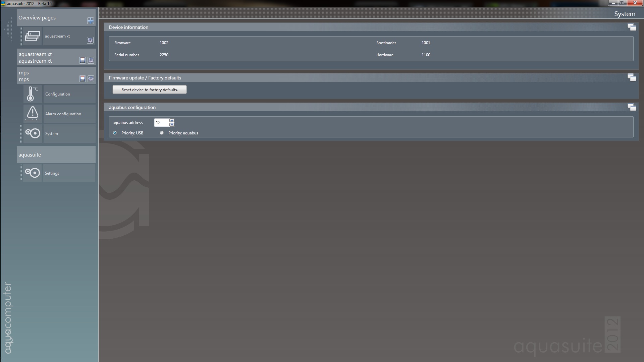Click save icon on aquastream xt device

point(82,60)
